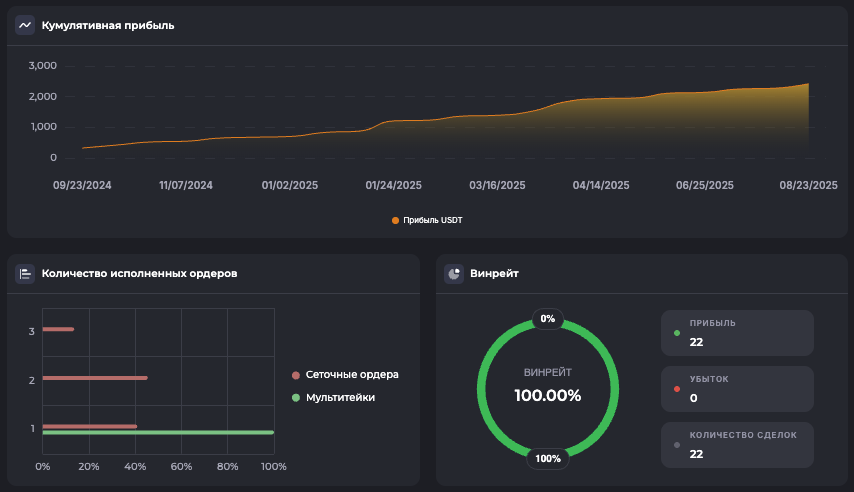
Task: Click the executed orders list icon
Action: [x=25, y=273]
